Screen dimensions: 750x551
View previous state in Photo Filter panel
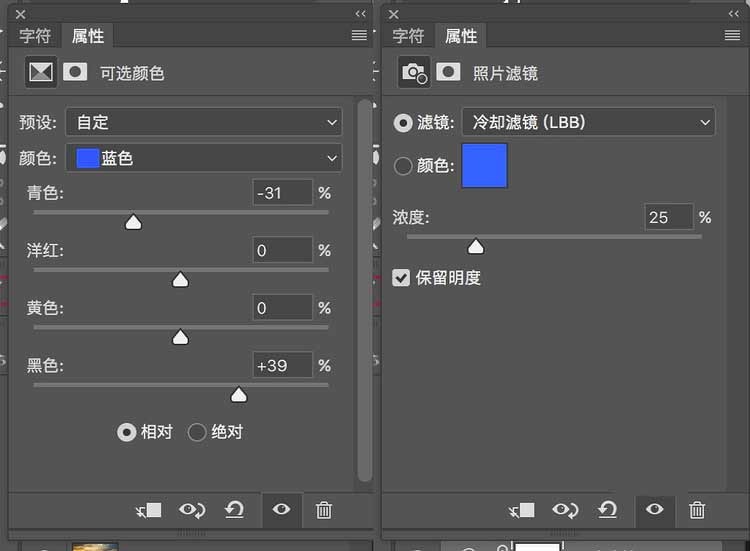[x=565, y=510]
